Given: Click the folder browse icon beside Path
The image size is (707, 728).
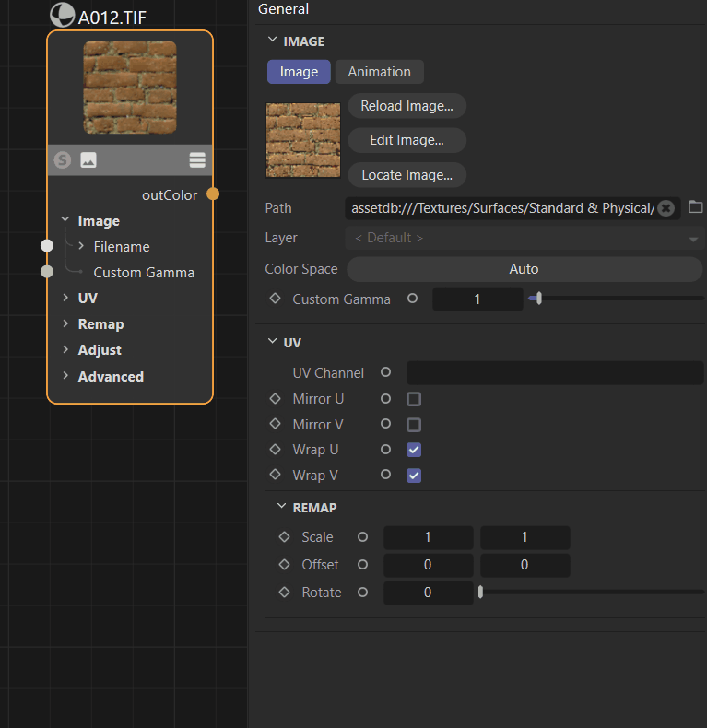Looking at the screenshot, I should point(696,207).
